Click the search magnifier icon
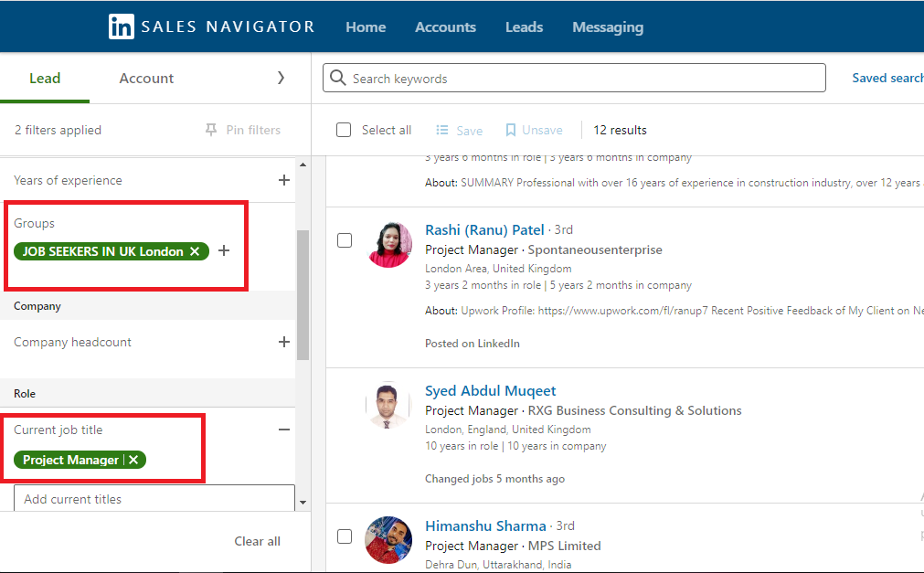The width and height of the screenshot is (924, 573). [337, 78]
